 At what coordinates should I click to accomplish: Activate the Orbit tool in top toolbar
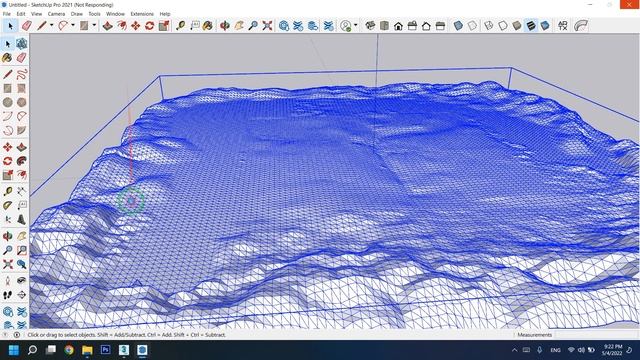(225, 26)
